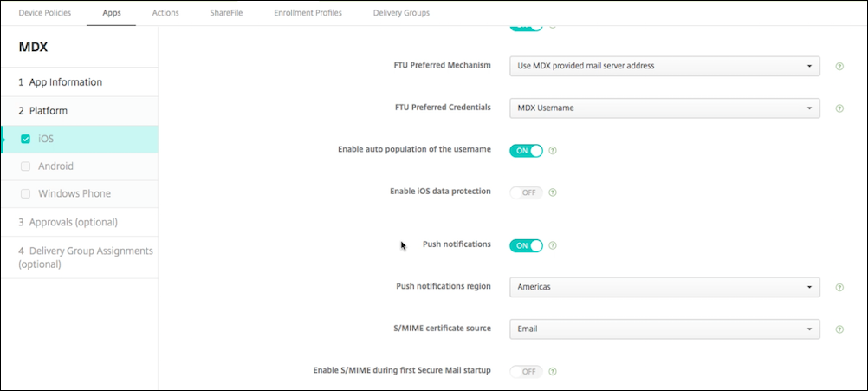This screenshot has height=391, width=868.
Task: Open the Delivery Groups tab
Action: click(401, 13)
